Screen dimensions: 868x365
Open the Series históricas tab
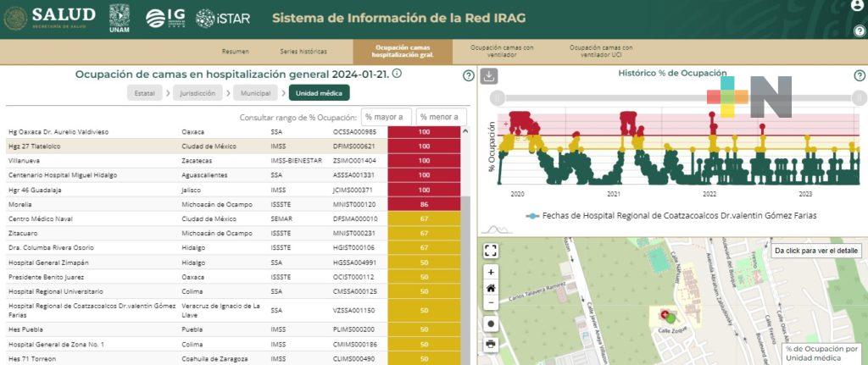click(303, 52)
